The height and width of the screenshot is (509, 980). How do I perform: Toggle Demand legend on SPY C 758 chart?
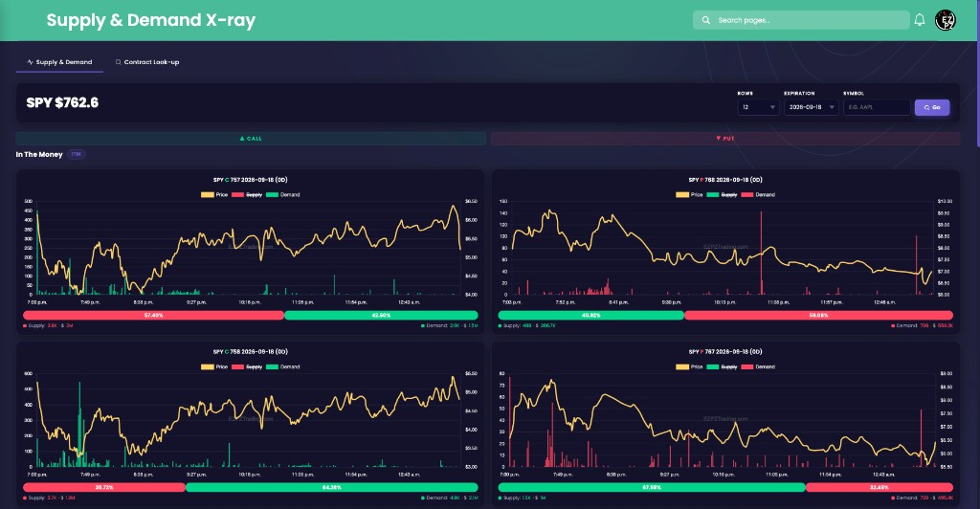pos(283,367)
